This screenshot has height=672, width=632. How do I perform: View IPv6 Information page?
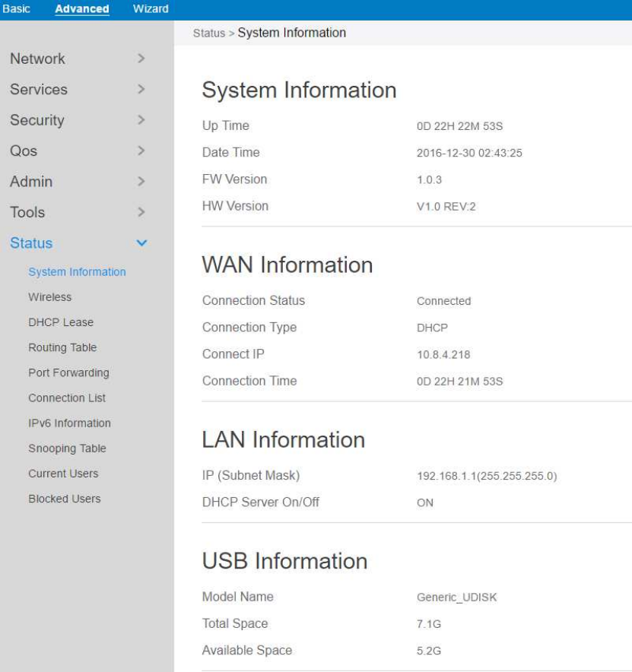[x=69, y=423]
